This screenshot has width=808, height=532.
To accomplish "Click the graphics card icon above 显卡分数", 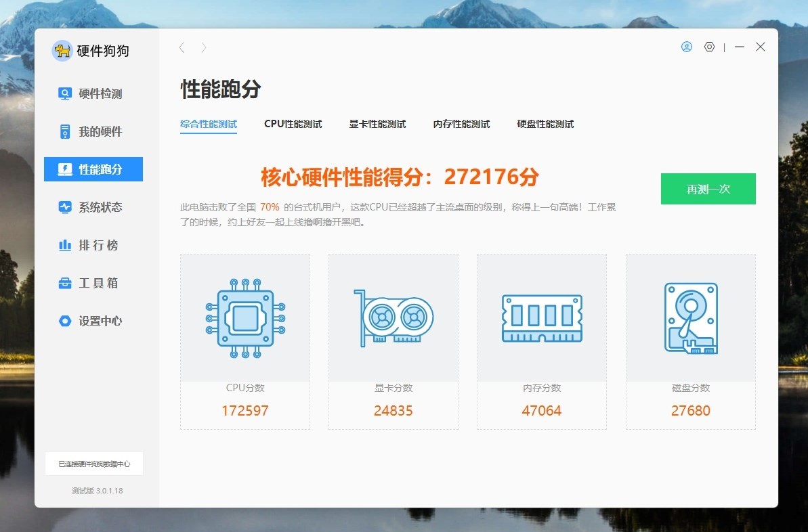I will pyautogui.click(x=393, y=318).
